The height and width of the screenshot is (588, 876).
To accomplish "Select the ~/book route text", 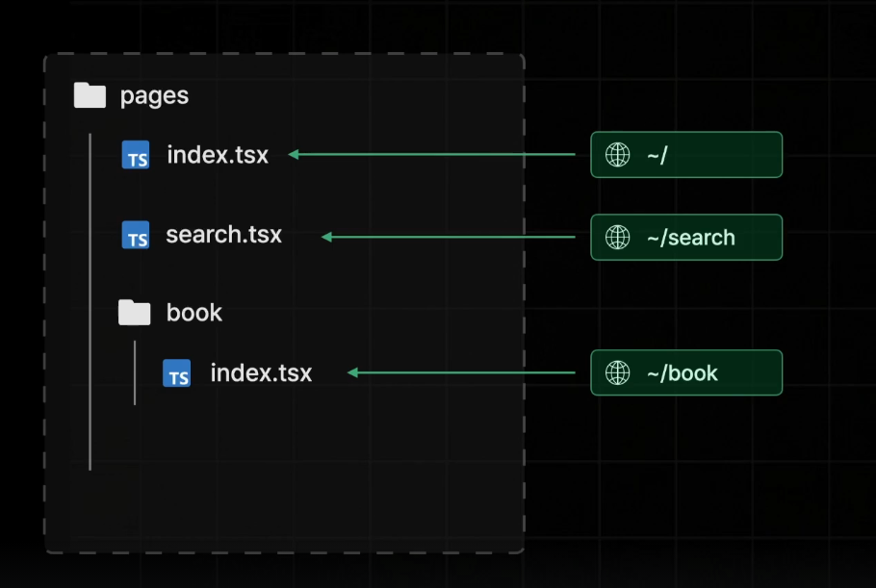I will pyautogui.click(x=683, y=373).
